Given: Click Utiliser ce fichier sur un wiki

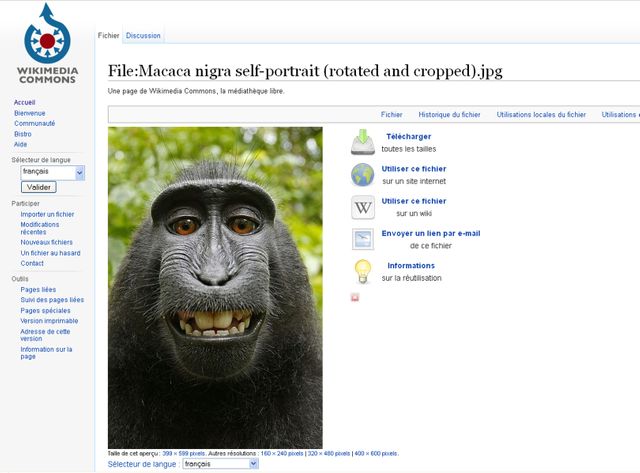Looking at the screenshot, I should click(414, 201).
